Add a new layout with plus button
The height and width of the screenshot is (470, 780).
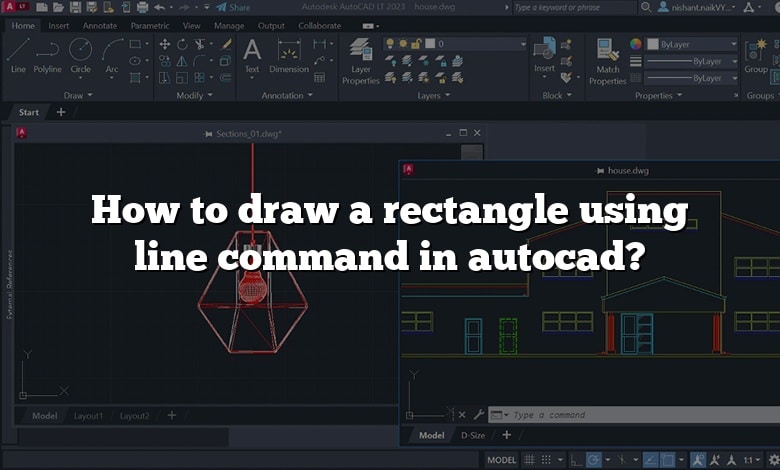tap(171, 415)
